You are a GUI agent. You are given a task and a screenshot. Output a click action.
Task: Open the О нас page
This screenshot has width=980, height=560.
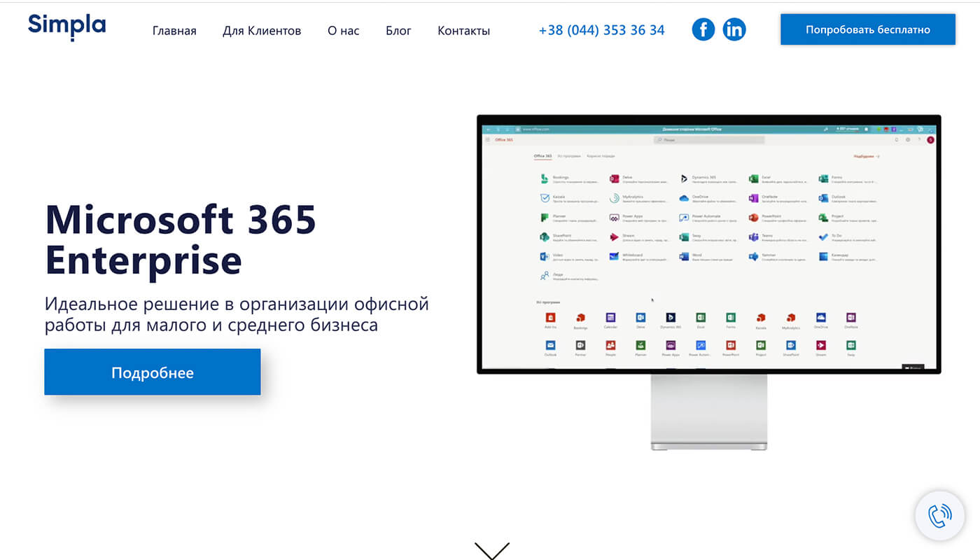[344, 31]
